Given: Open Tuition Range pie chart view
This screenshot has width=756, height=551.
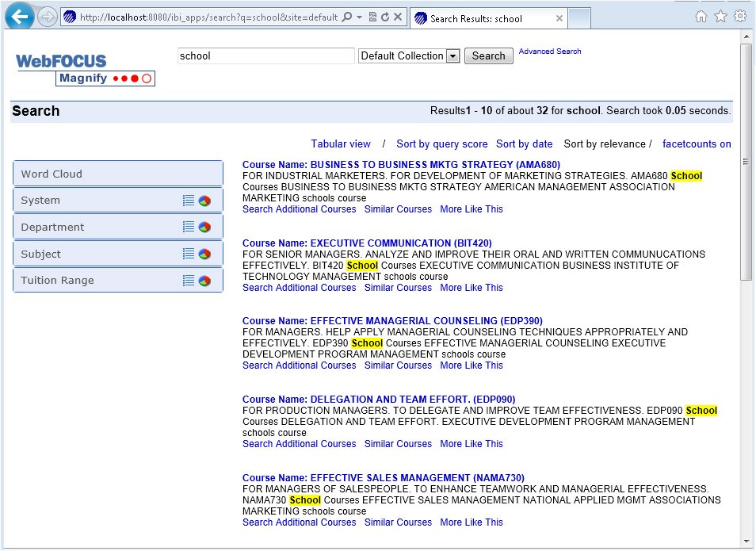Looking at the screenshot, I should click(x=204, y=280).
